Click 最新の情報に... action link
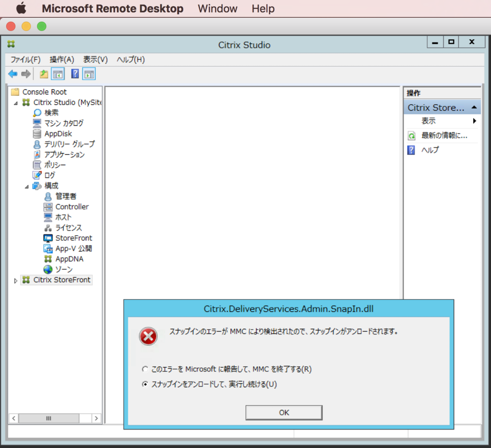 [444, 136]
